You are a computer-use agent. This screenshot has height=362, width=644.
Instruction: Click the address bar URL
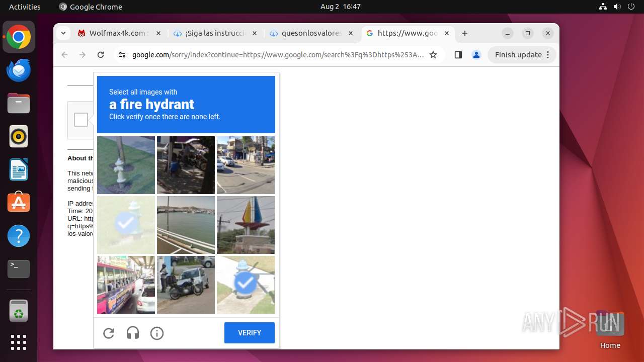(278, 55)
